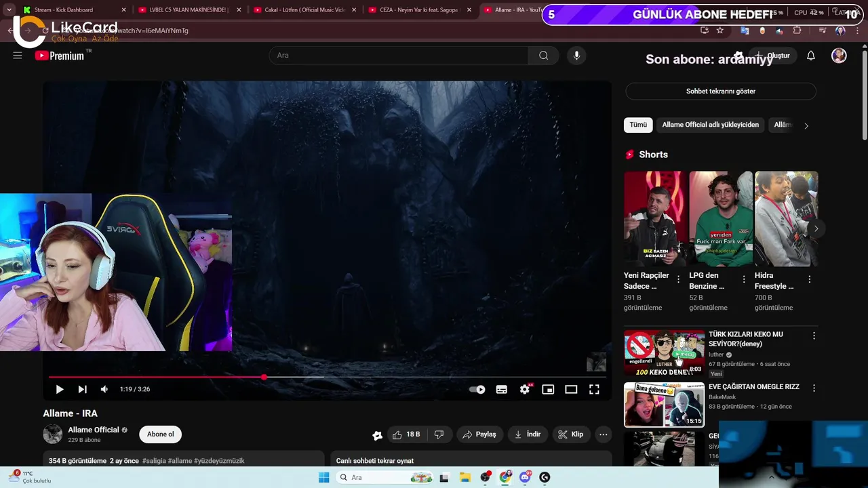Mute the video volume
This screenshot has height=488, width=868.
(x=104, y=389)
